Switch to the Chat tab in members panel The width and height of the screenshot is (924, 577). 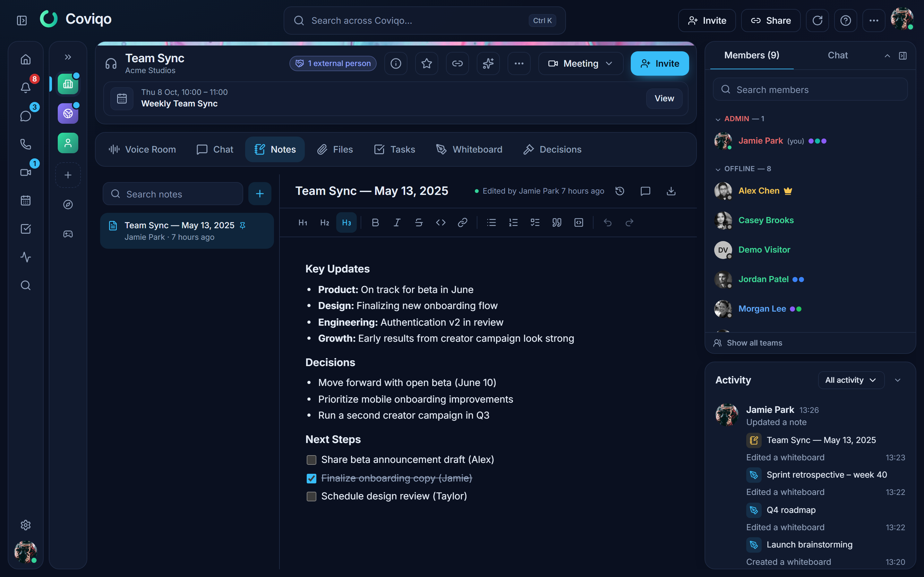click(x=837, y=55)
